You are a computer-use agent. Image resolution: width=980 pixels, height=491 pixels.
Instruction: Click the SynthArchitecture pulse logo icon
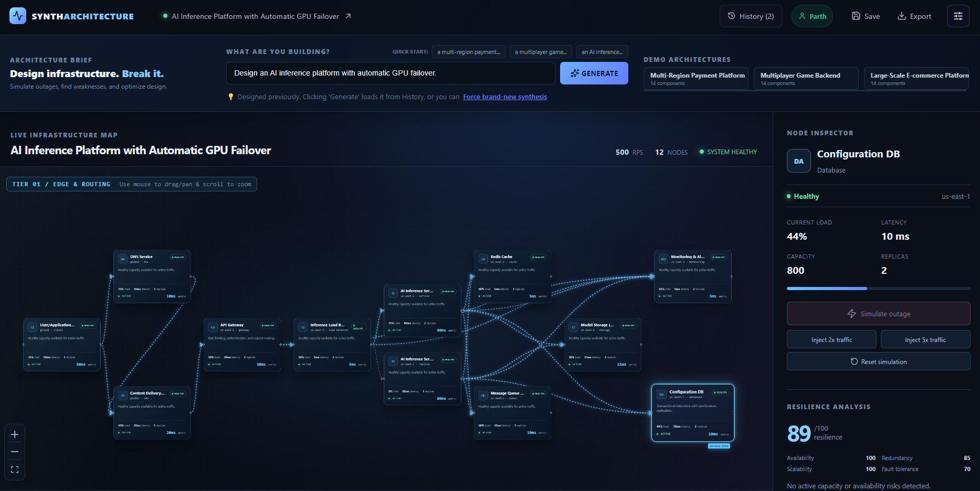18,16
